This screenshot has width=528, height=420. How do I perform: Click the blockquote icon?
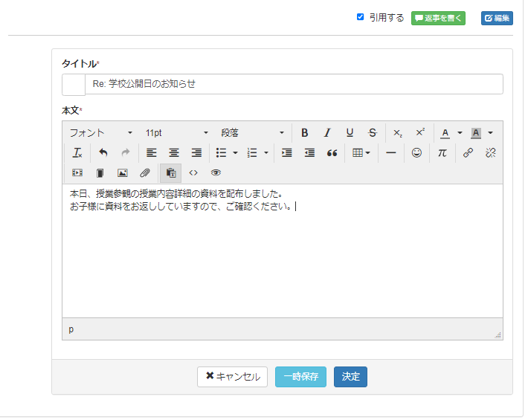[332, 153]
